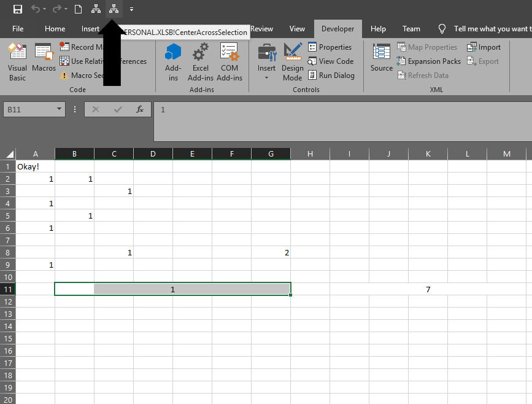Click the formula bar Cancel X button

pyautogui.click(x=96, y=109)
